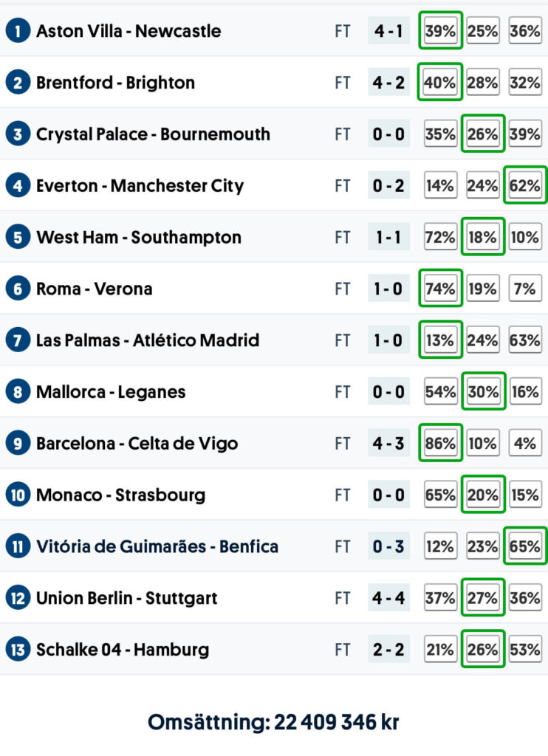548x756 pixels.
Task: Click the FT status for Mallorca - Leganes
Action: (342, 392)
